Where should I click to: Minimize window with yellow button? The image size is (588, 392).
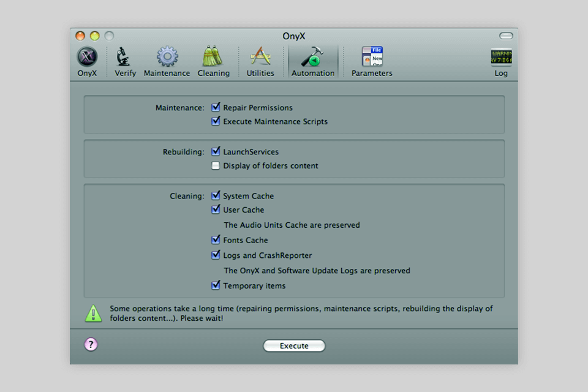94,36
